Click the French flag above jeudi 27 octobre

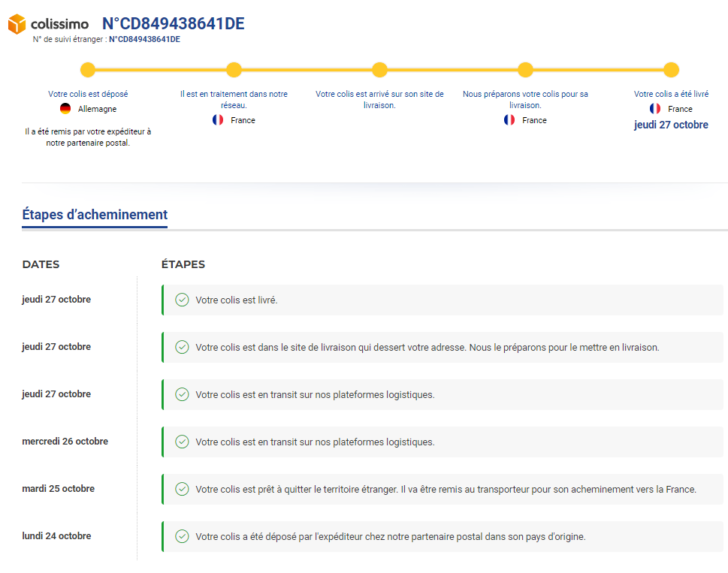655,109
